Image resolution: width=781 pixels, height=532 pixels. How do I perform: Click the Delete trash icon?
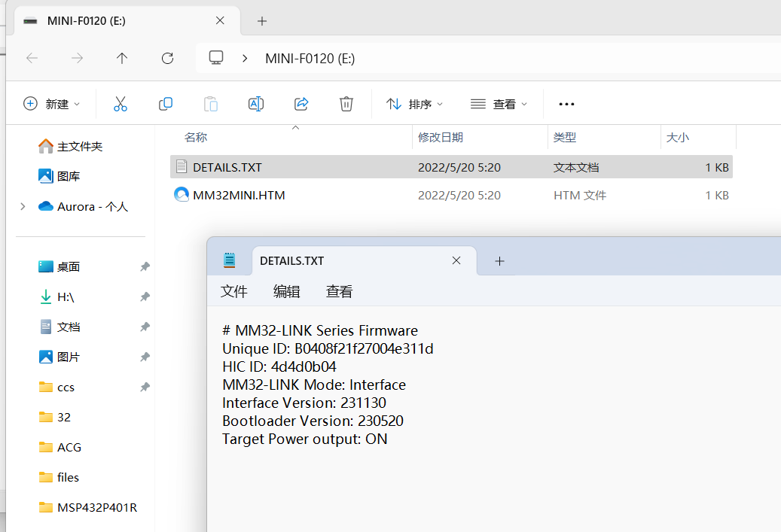[x=346, y=104]
